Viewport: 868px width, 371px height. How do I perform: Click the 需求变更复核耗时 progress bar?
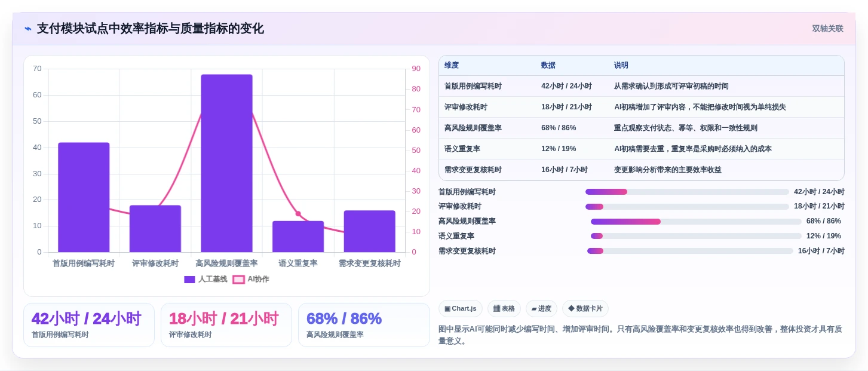(690, 251)
